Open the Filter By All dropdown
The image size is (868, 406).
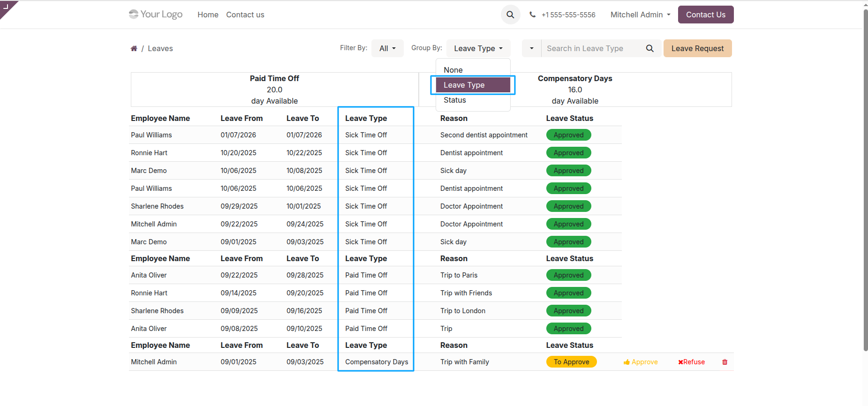coord(387,48)
